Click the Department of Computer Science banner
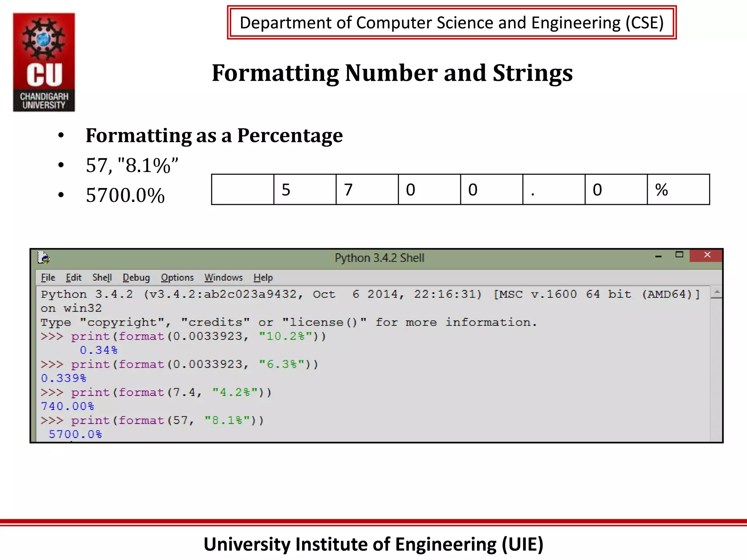Viewport: 747px width, 560px height. [x=452, y=23]
